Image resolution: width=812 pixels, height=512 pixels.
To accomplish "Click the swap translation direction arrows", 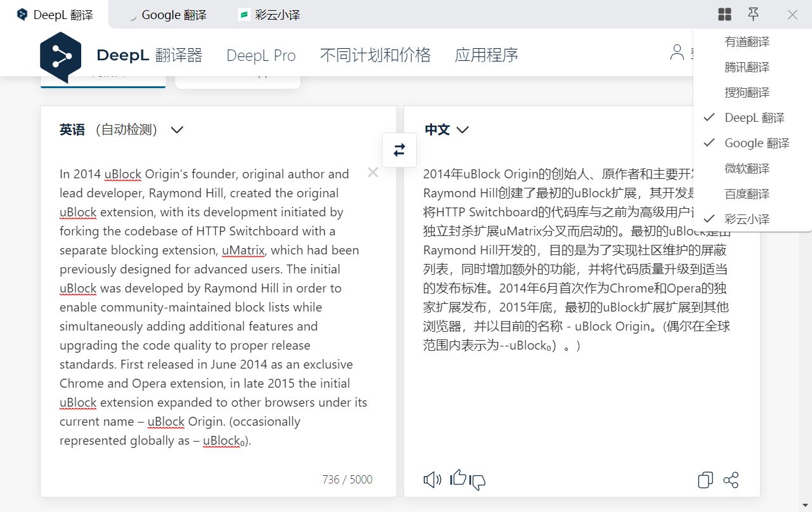I will click(x=399, y=150).
